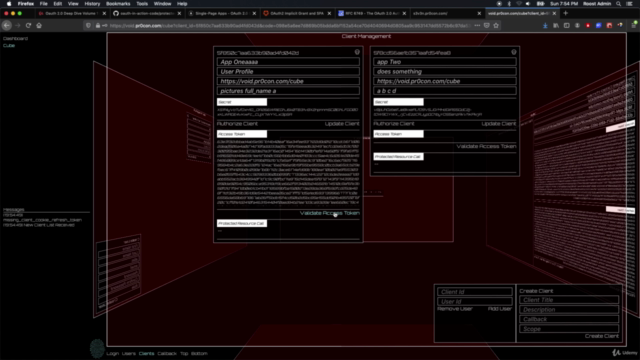Go to Login in bottom navigation
The image size is (640, 360).
pos(113,353)
